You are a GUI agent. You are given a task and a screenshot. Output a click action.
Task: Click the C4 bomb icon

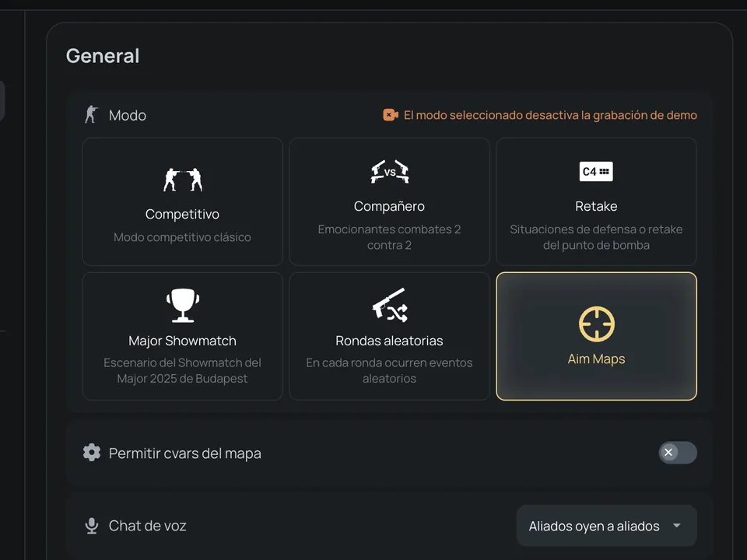pyautogui.click(x=597, y=171)
